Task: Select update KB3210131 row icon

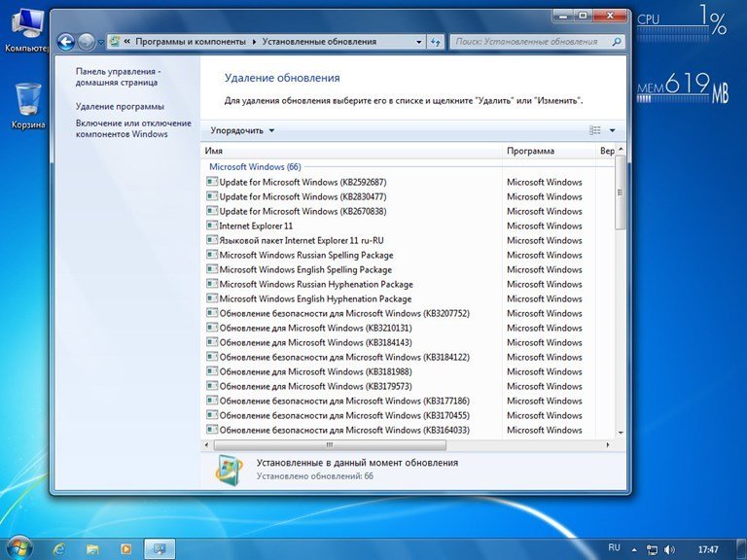Action: 212,328
